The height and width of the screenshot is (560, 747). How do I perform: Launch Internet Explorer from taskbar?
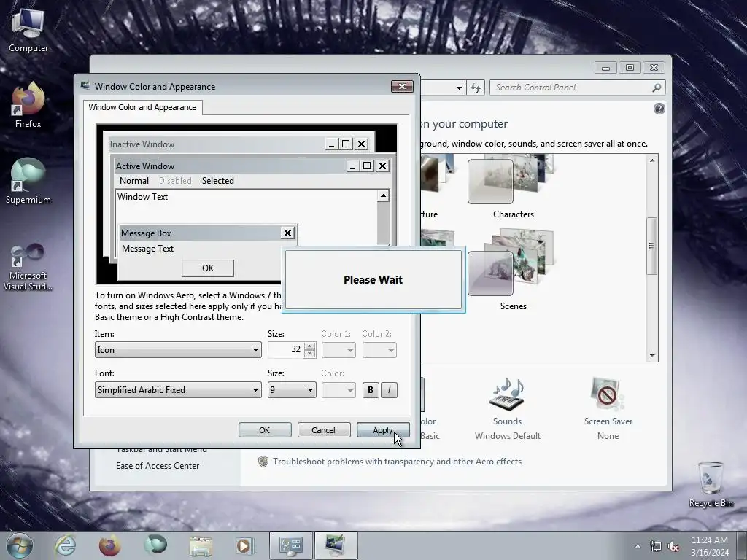pos(65,545)
